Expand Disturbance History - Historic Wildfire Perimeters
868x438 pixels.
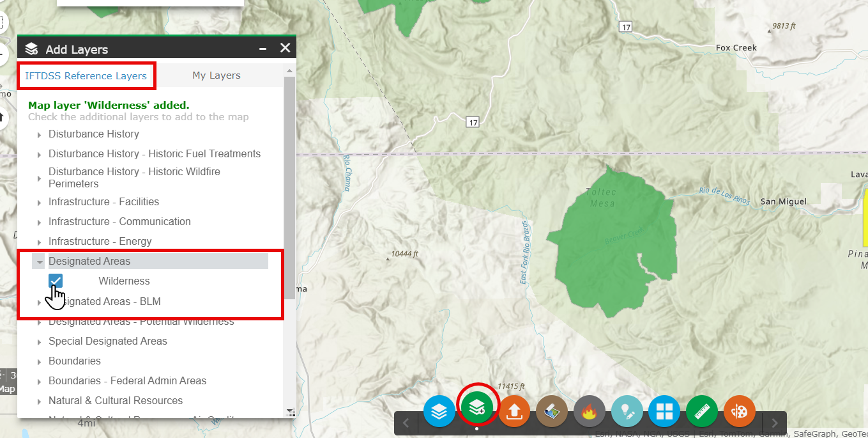(x=39, y=177)
